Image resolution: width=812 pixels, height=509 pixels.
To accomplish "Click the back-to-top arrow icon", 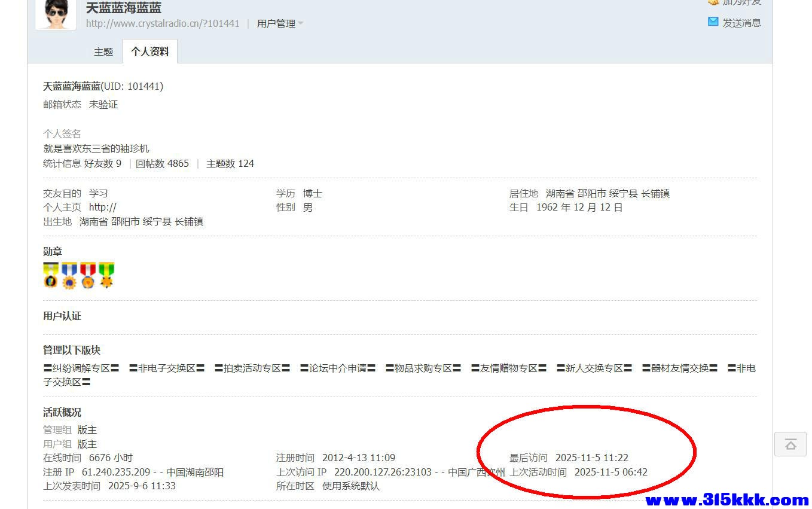I will [x=790, y=444].
